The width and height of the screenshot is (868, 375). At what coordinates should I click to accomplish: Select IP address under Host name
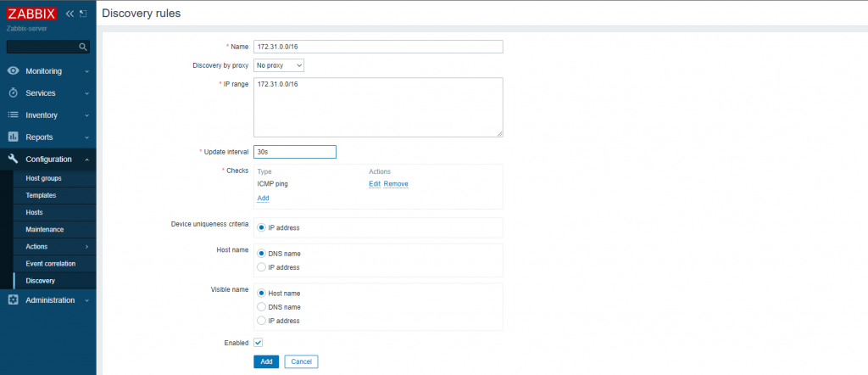[261, 267]
